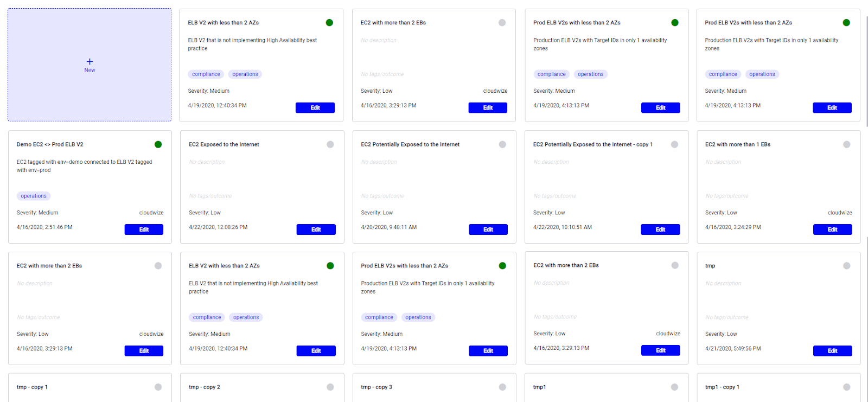Click status dot on tmp card dated 4/21/2020
This screenshot has height=402, width=868.
click(x=846, y=266)
